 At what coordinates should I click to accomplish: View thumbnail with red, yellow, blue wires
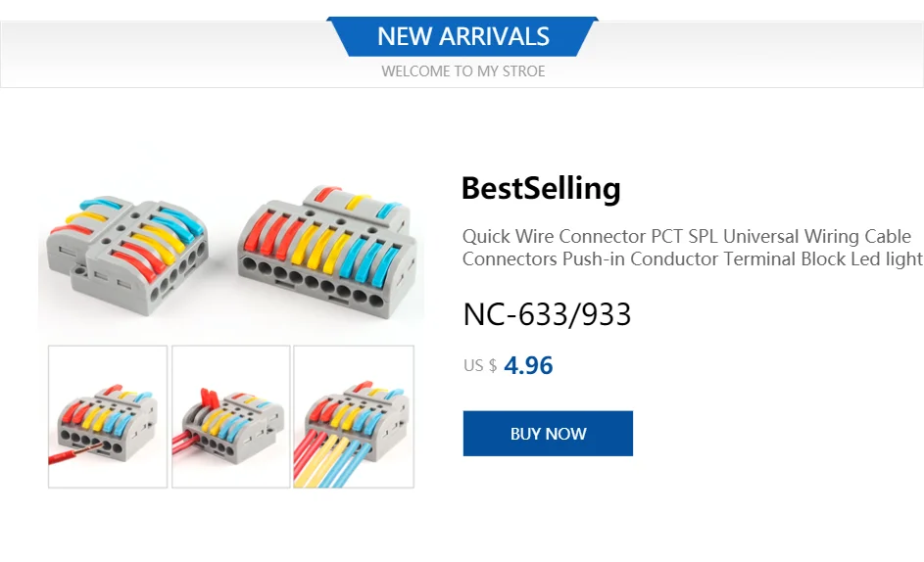click(354, 416)
